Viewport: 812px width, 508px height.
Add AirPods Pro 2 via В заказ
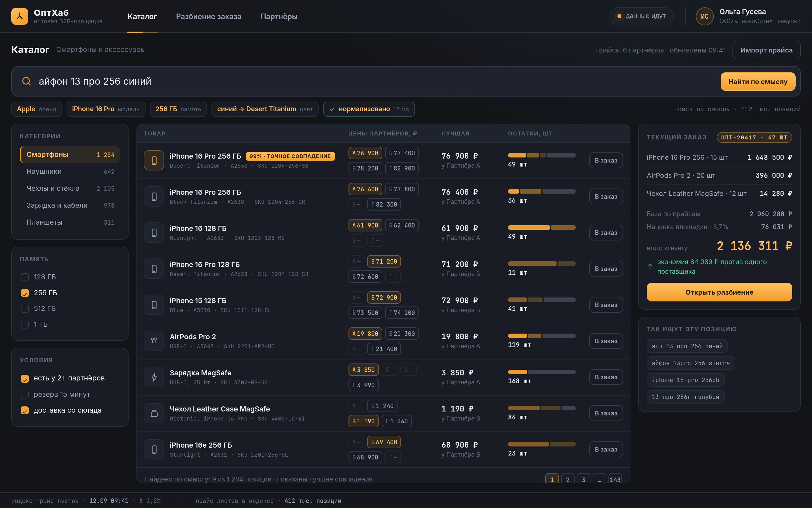pos(606,341)
